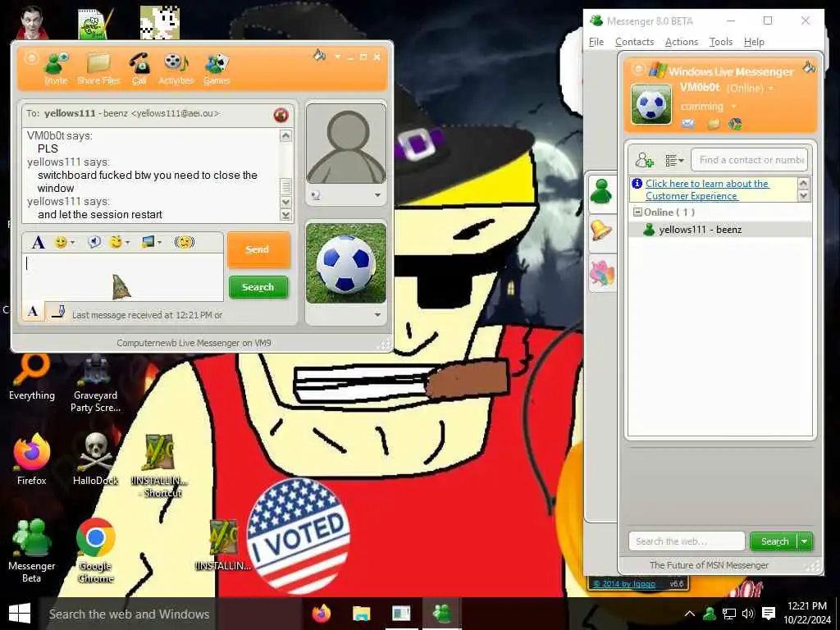Click down arrow on info banner scrollbar

(x=803, y=195)
